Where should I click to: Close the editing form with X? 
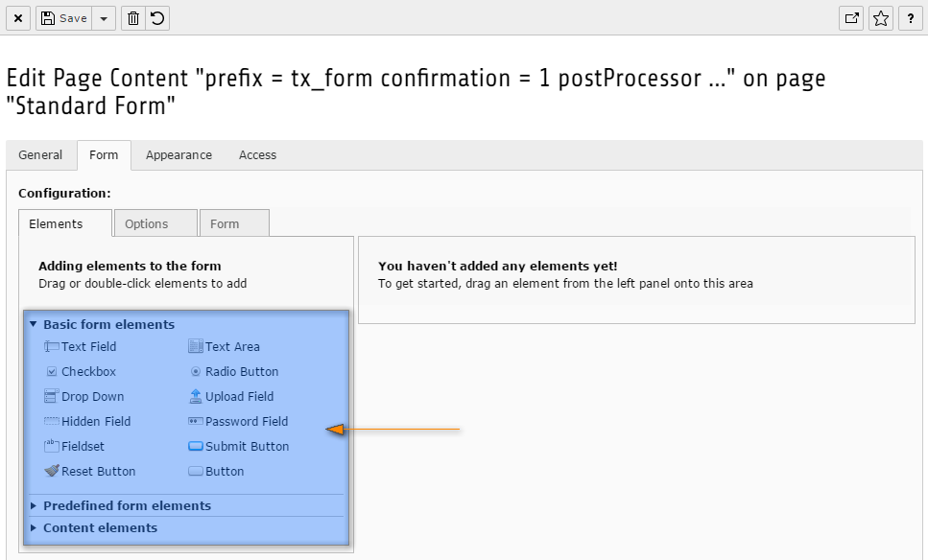click(18, 18)
